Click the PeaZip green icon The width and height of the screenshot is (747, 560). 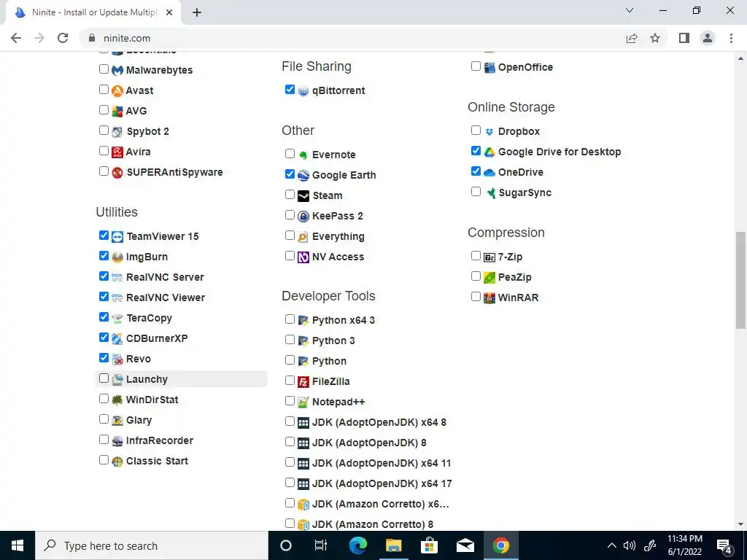[489, 278]
